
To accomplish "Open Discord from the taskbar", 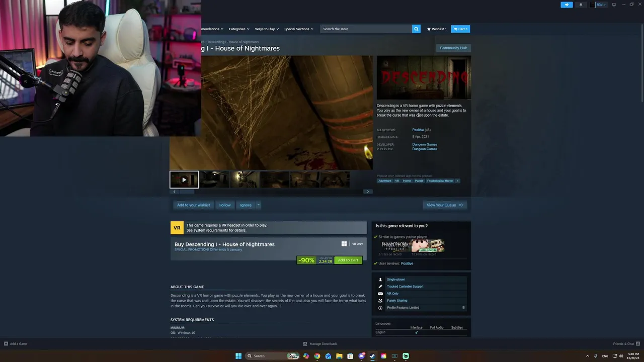I will coord(361,356).
